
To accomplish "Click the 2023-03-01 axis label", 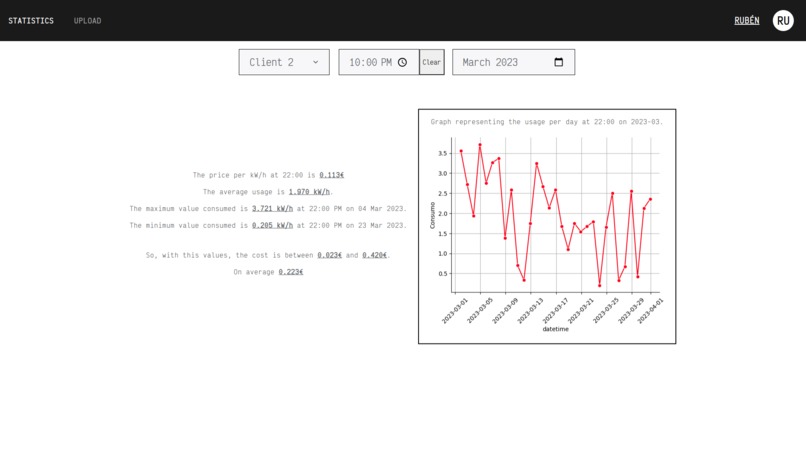I will (x=455, y=311).
